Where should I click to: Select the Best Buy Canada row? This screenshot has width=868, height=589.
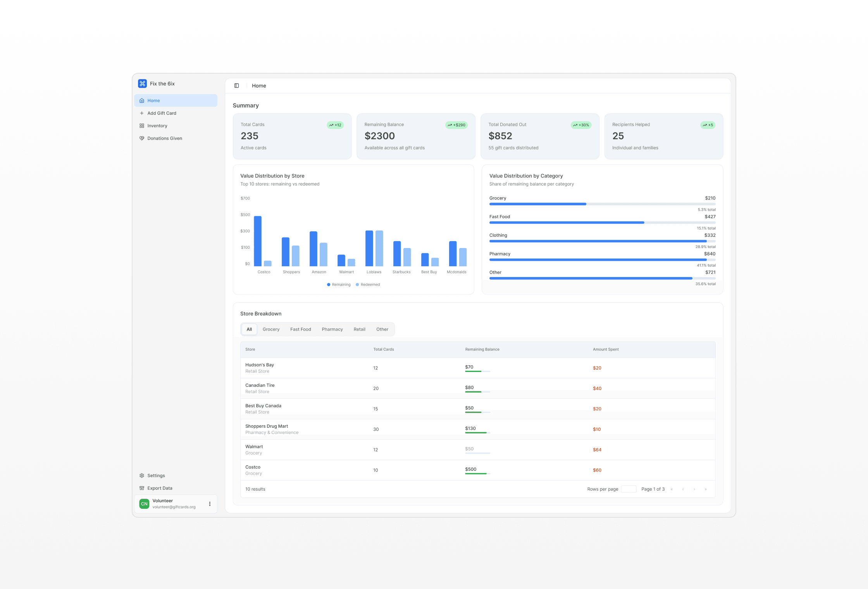pos(478,409)
